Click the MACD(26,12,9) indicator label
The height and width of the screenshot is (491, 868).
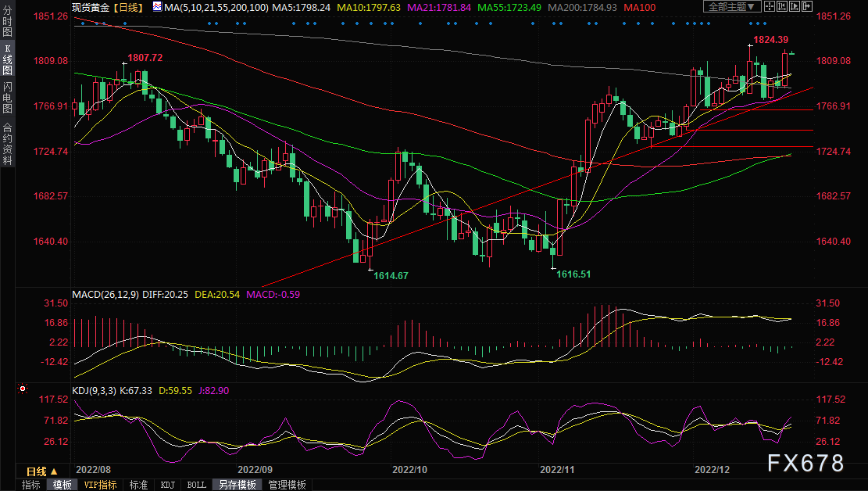tap(105, 294)
